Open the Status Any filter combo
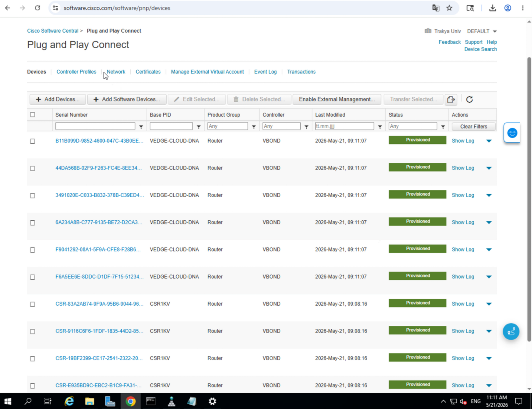Viewport: 532px width, 409px height. point(412,126)
